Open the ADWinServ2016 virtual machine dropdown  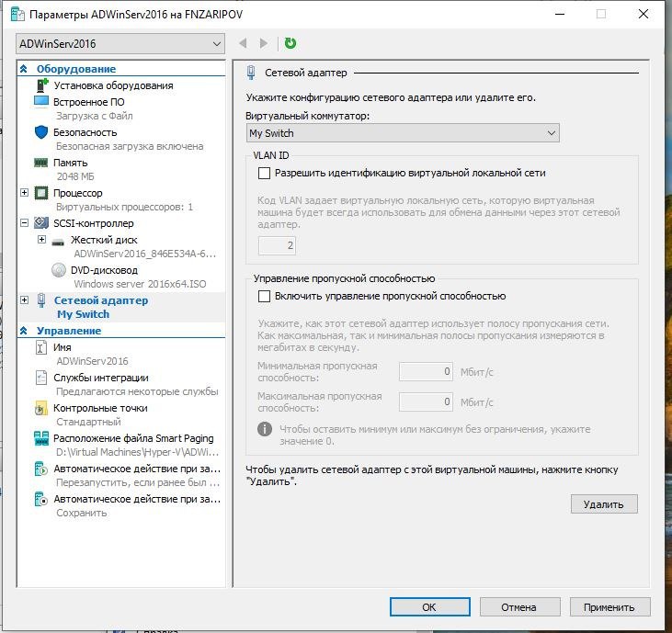120,44
